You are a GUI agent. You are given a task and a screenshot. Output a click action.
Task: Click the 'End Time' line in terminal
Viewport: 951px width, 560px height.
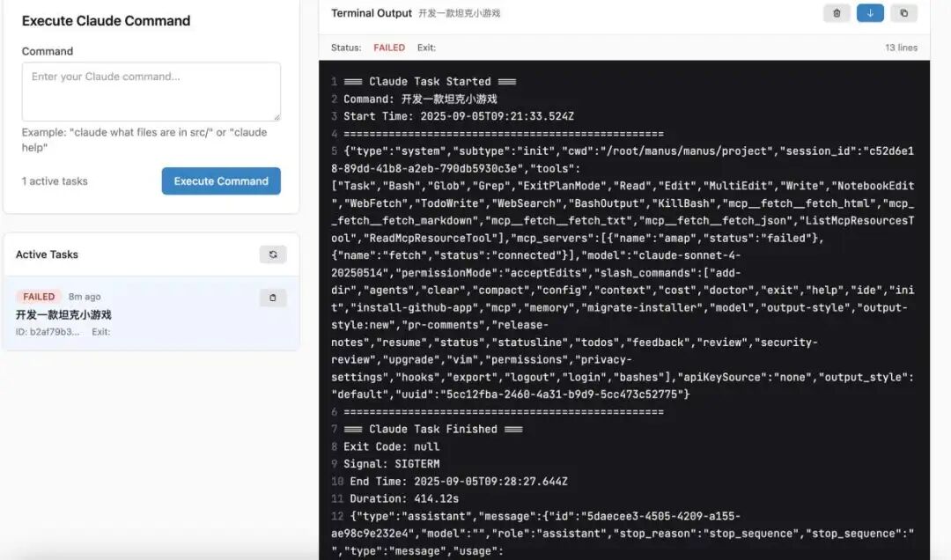click(x=459, y=481)
